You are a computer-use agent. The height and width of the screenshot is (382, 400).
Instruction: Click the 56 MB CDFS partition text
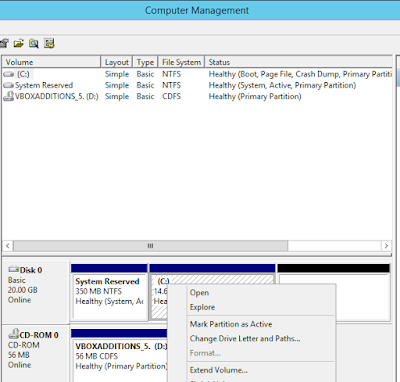click(97, 356)
